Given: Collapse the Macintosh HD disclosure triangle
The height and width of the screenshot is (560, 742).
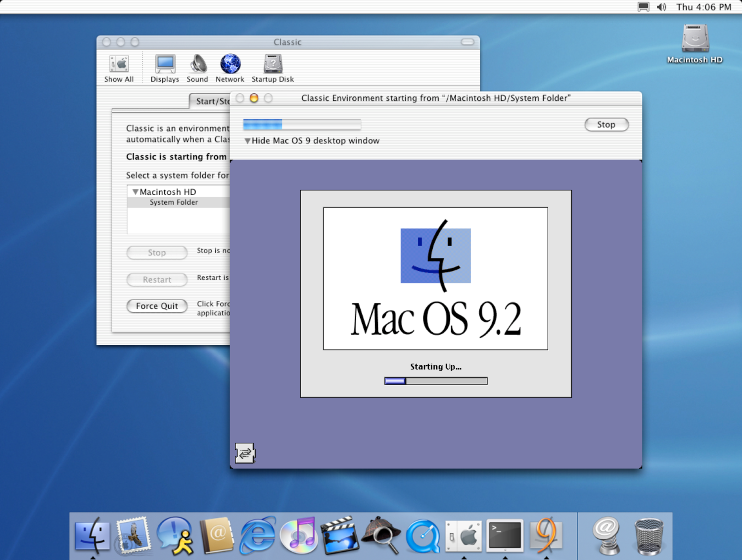Looking at the screenshot, I should pyautogui.click(x=135, y=192).
